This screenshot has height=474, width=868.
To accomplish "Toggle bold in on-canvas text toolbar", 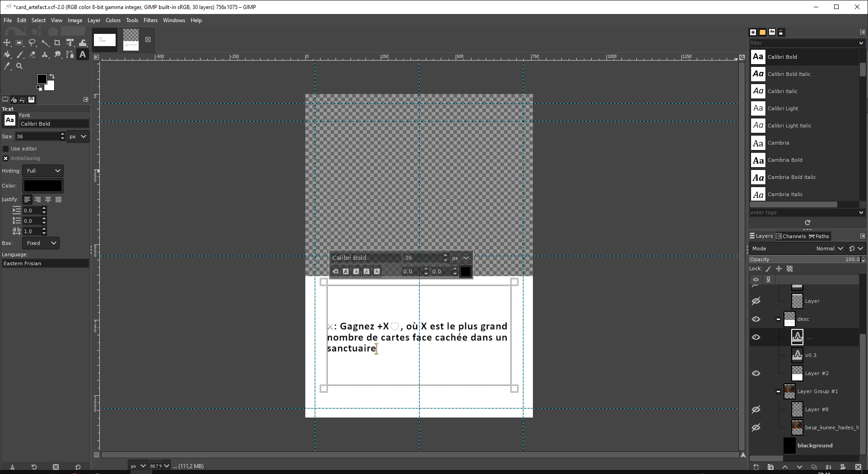I will pyautogui.click(x=346, y=272).
